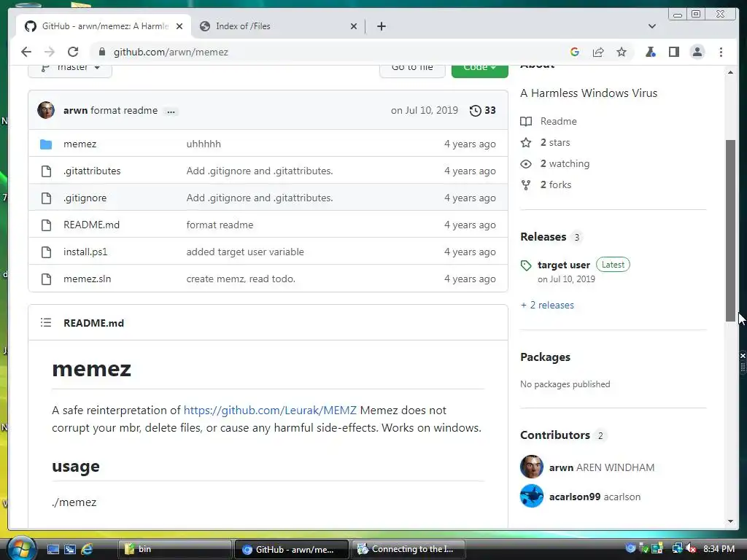The image size is (747, 560).
Task: Click Show Desktop quick launch icon
Action: [x=53, y=549]
